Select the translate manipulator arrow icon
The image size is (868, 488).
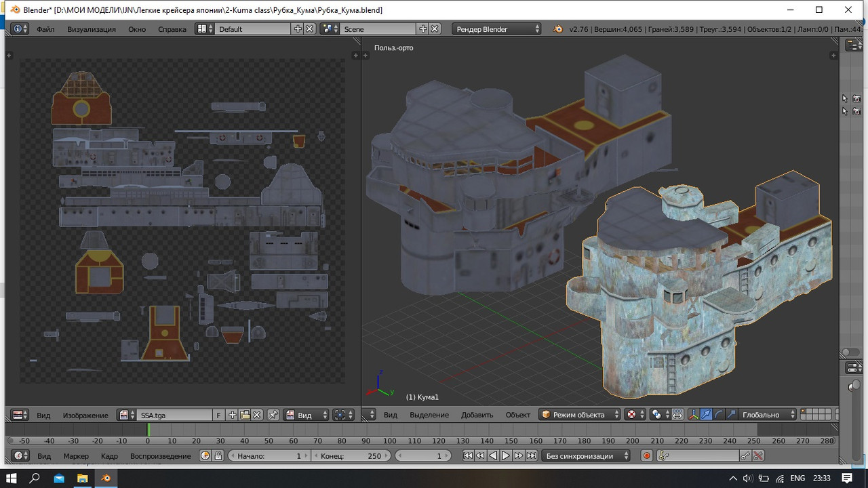[706, 415]
